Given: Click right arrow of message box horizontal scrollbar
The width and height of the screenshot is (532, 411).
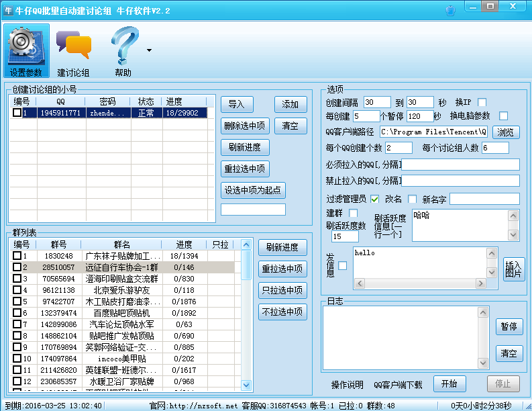Looking at the screenshot, I should tap(480, 283).
